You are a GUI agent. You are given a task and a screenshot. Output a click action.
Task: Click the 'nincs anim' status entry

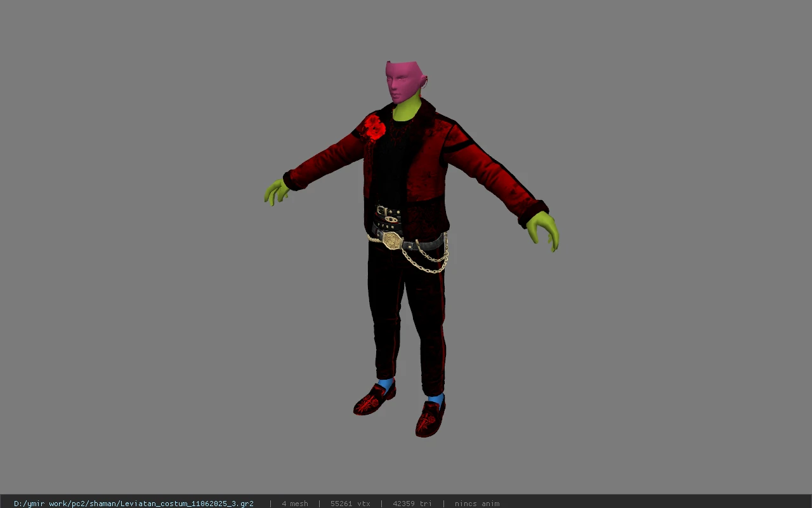point(477,504)
